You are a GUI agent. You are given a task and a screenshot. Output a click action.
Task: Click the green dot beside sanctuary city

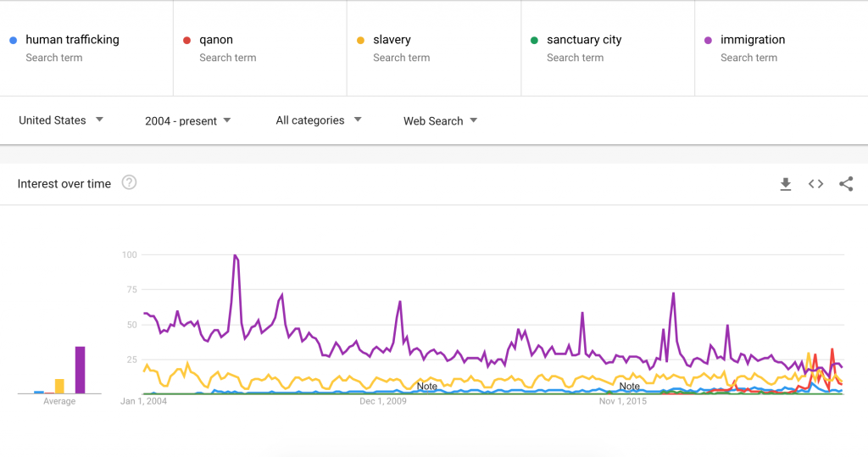pos(534,40)
